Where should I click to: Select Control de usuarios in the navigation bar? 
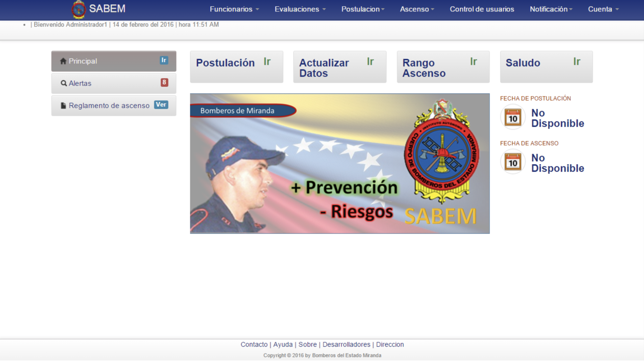pyautogui.click(x=482, y=9)
